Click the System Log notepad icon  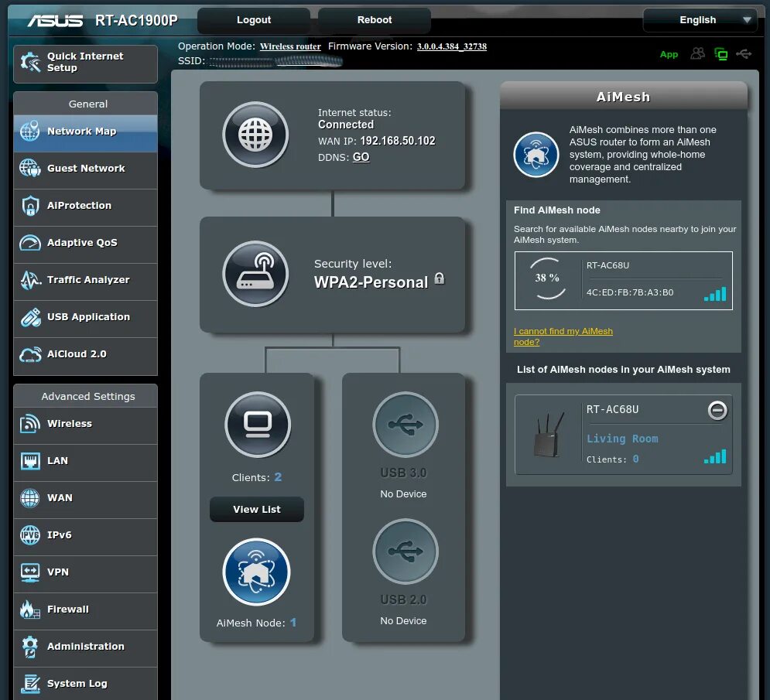(30, 684)
